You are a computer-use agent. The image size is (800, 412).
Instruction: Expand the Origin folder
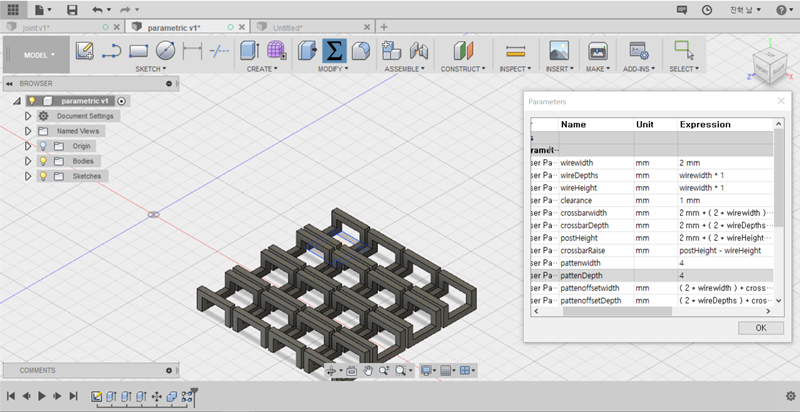point(28,146)
